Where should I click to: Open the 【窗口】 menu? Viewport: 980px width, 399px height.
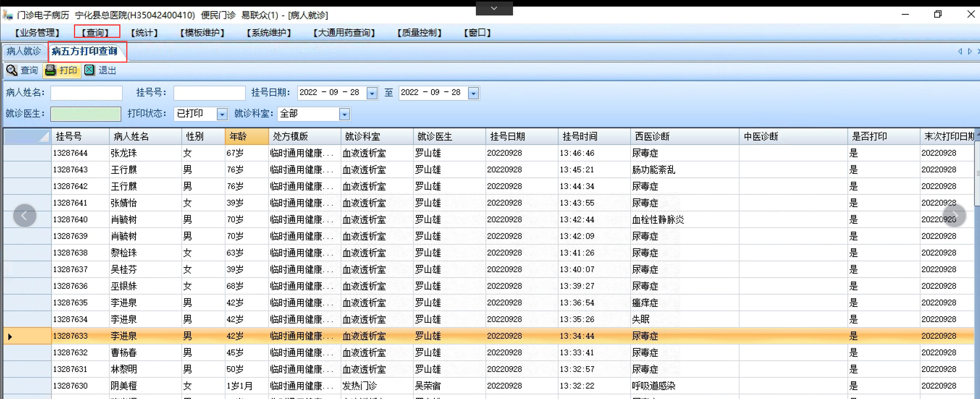[x=477, y=33]
